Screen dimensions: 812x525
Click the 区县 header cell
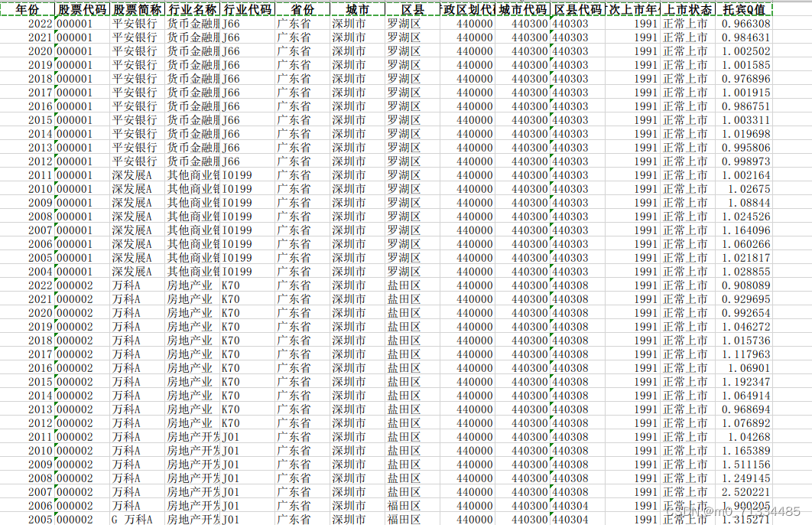point(412,9)
